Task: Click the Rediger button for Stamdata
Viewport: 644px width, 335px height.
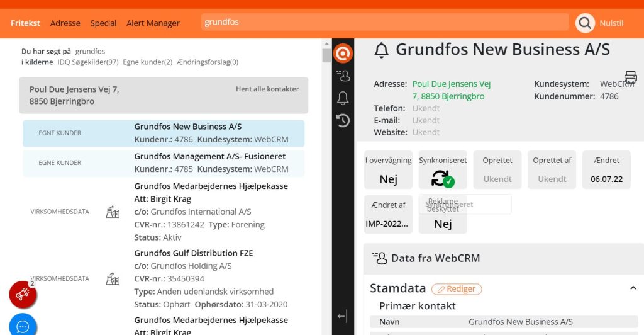Action: click(x=457, y=289)
